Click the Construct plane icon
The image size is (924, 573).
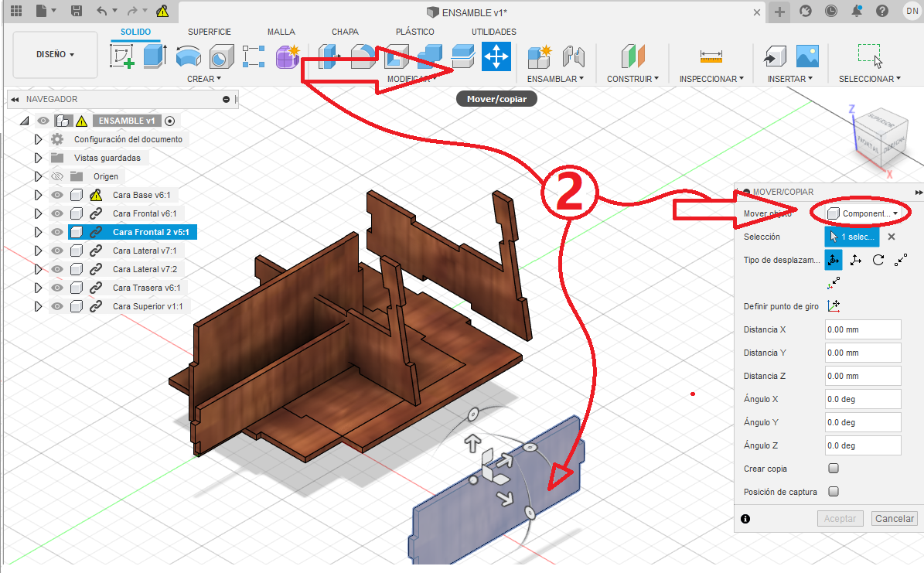click(x=633, y=56)
